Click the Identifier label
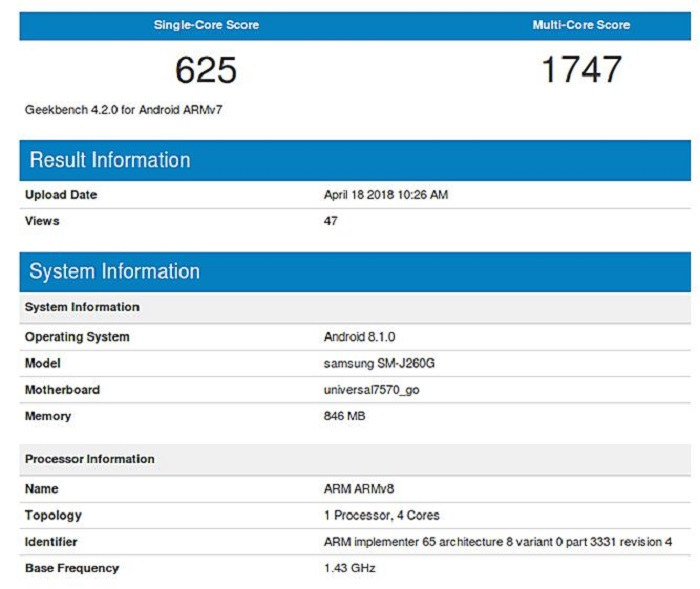 pyautogui.click(x=51, y=542)
